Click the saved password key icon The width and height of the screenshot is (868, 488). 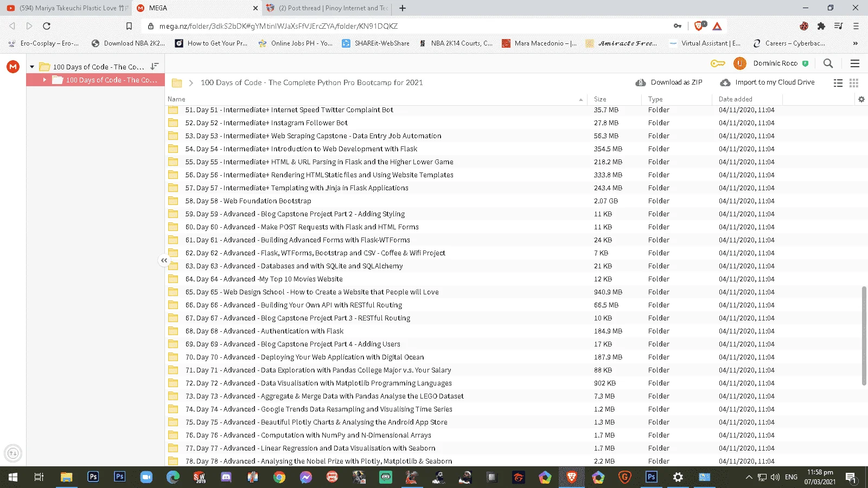coord(678,26)
